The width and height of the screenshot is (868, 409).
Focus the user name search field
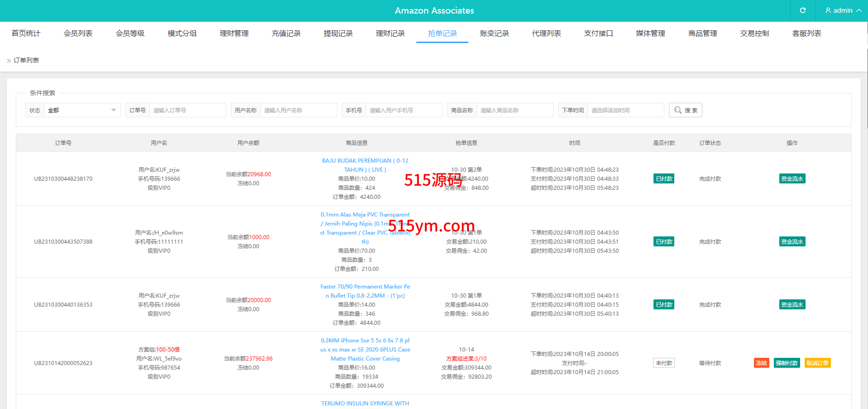coord(298,110)
